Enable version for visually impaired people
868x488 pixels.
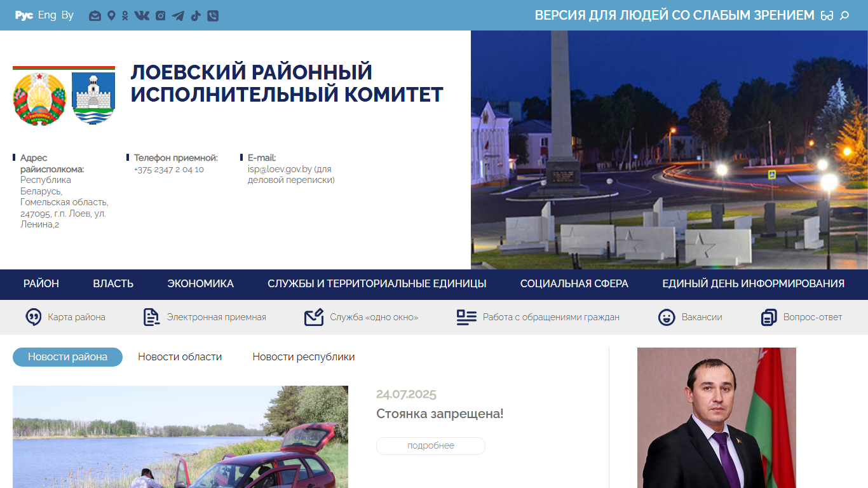[674, 15]
